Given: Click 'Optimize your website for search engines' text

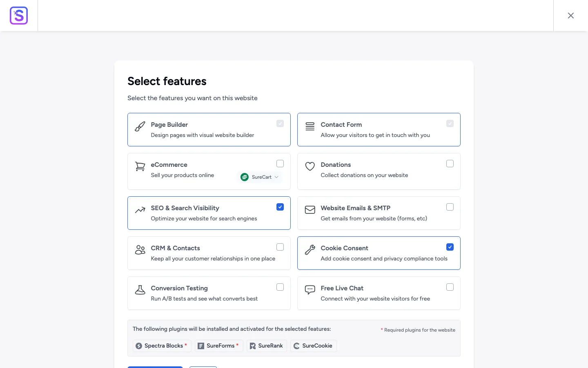Looking at the screenshot, I should [x=204, y=219].
